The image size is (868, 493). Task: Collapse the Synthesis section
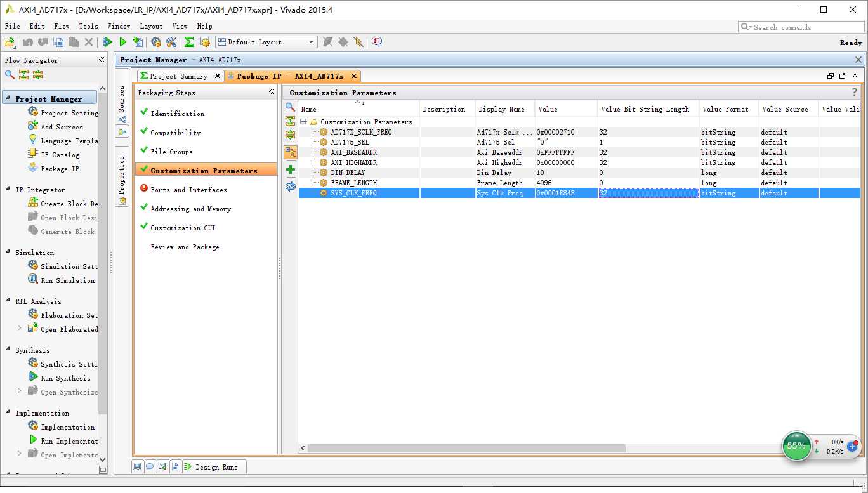(8, 350)
